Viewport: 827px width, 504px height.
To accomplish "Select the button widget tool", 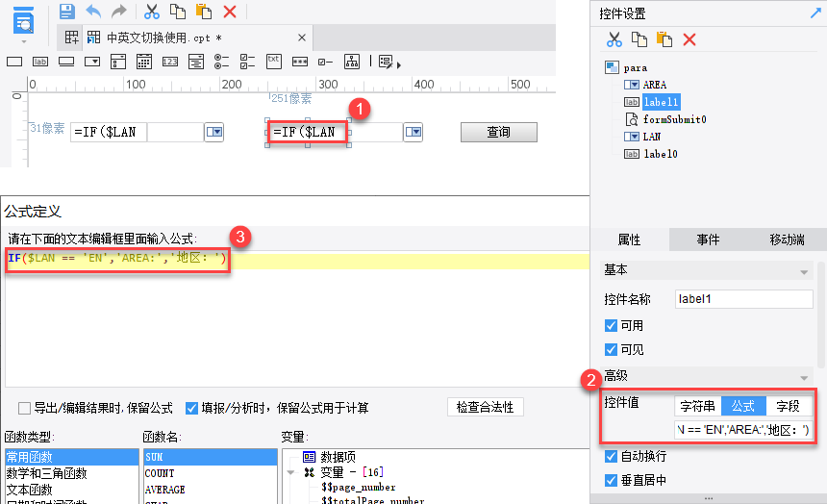I will [66, 62].
